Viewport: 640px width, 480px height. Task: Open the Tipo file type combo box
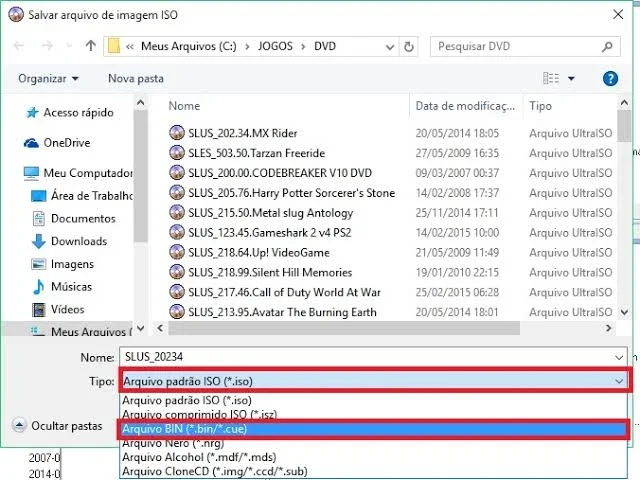coord(376,381)
